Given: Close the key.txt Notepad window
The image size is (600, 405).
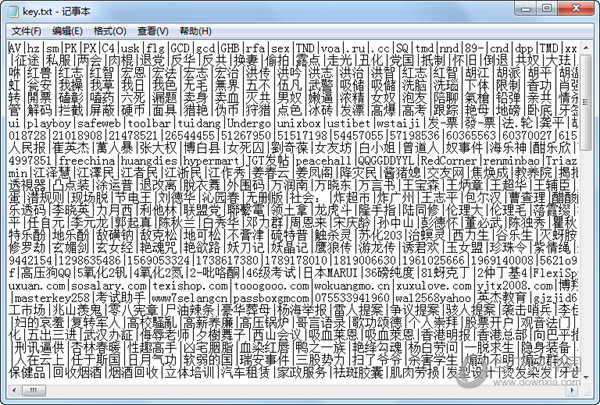Looking at the screenshot, I should (x=576, y=8).
